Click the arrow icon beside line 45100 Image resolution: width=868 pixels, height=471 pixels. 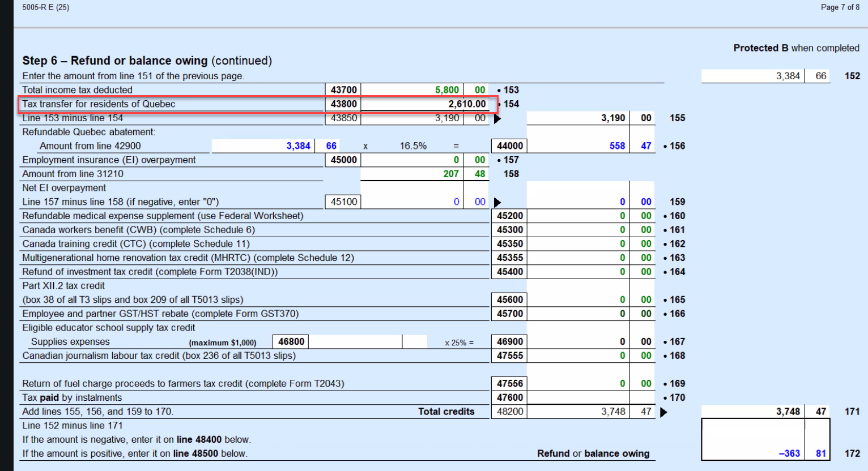[497, 202]
